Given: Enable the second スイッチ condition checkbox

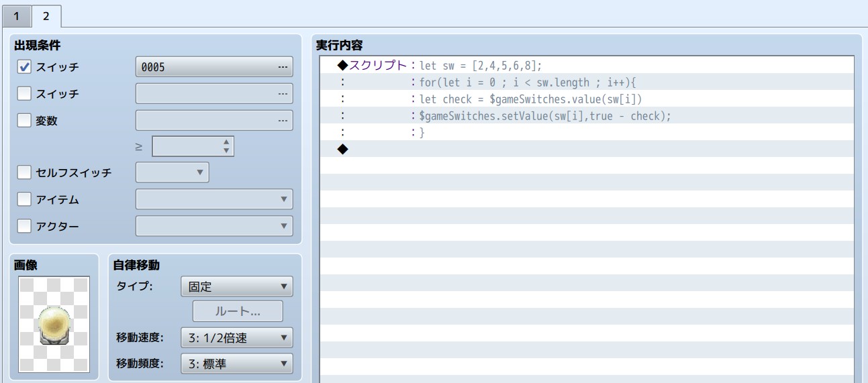Looking at the screenshot, I should point(24,93).
